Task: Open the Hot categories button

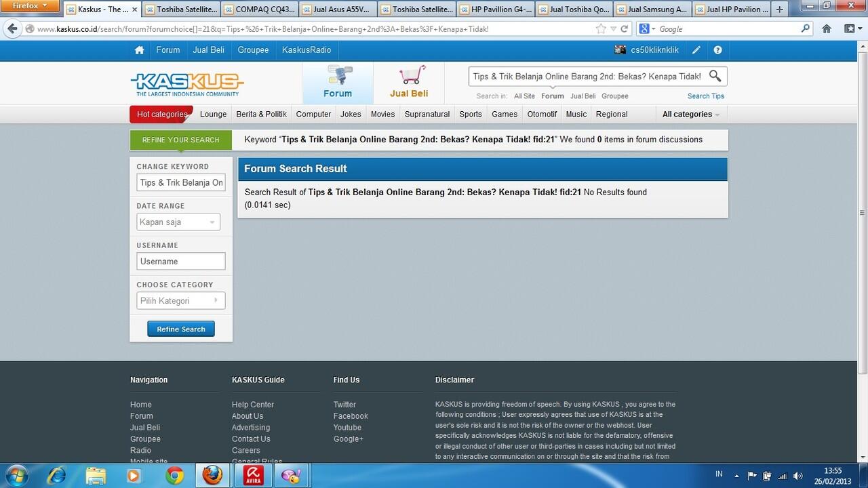Action: point(161,115)
